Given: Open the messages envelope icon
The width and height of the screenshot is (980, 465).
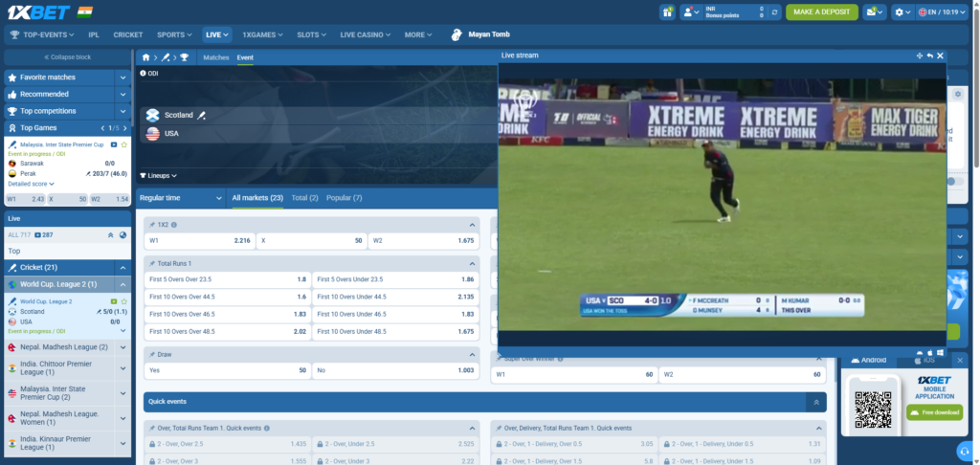Looking at the screenshot, I should tap(875, 11).
